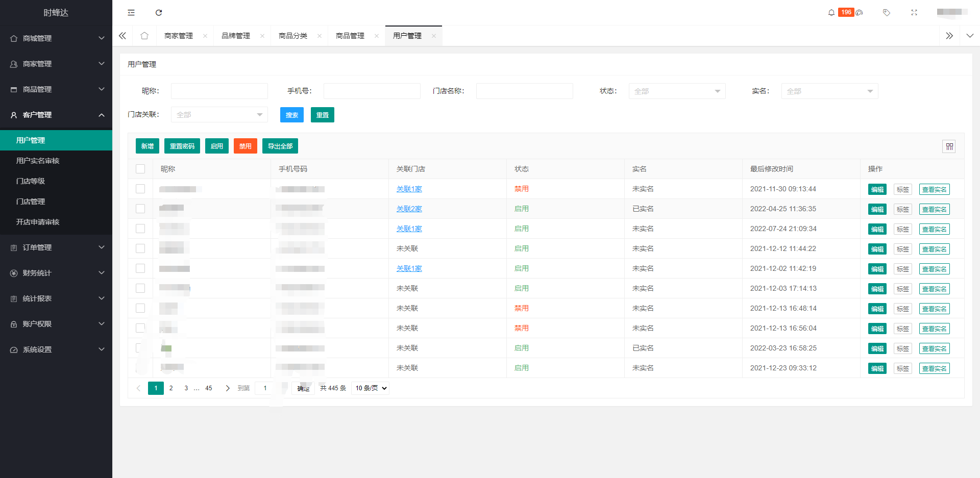Viewport: 980px width, 478px height.
Task: Click the 统计报表 sidebar icon
Action: click(x=14, y=298)
